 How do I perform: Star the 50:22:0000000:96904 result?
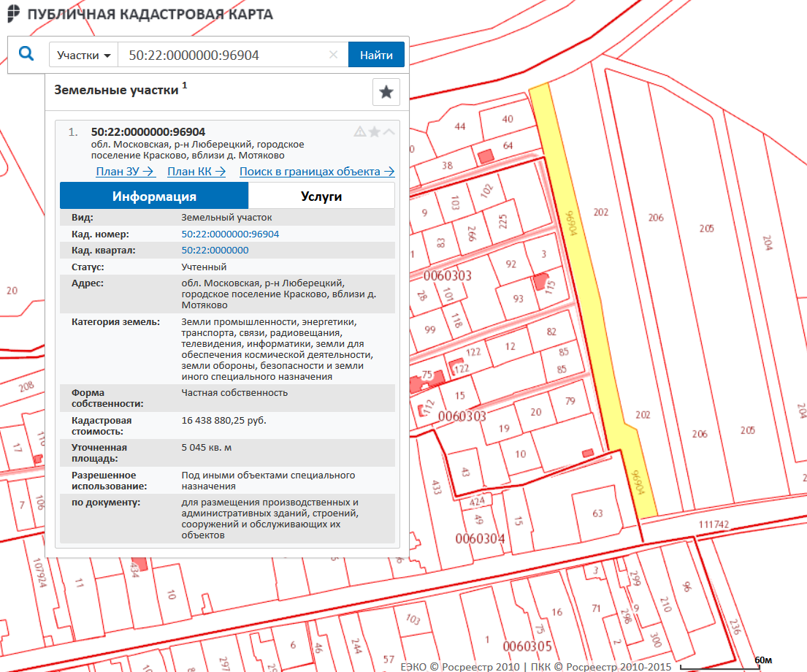[x=375, y=132]
